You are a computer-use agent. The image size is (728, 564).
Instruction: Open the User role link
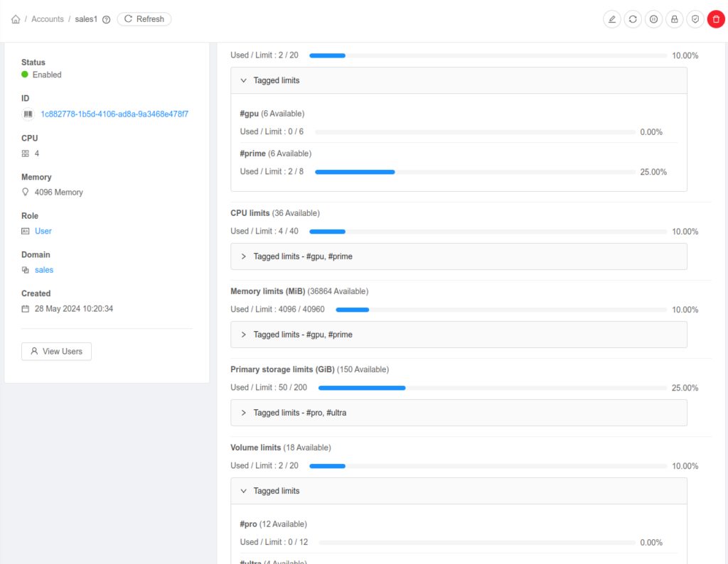tap(43, 231)
